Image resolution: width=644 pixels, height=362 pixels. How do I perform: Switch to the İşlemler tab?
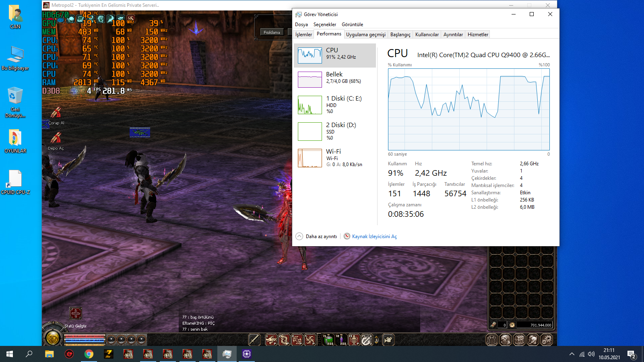[303, 35]
